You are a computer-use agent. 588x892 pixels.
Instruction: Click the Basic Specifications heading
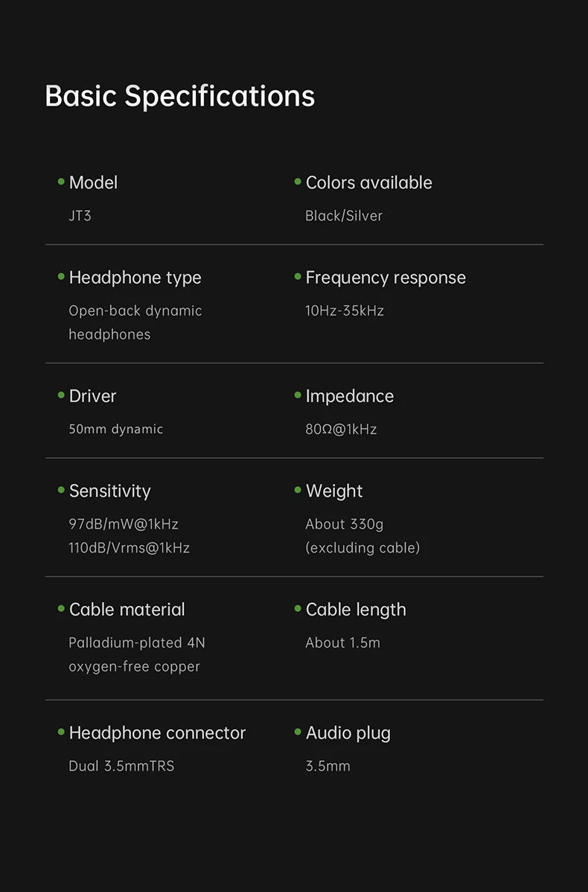(x=179, y=96)
